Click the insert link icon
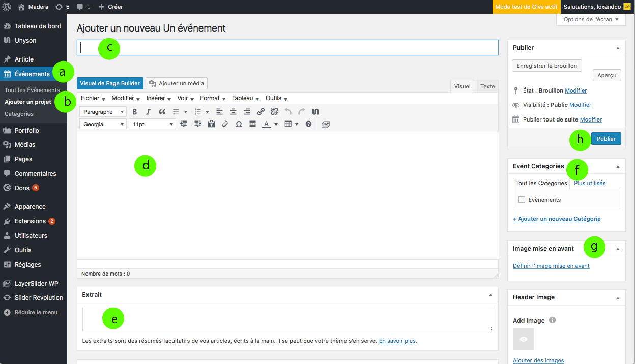The width and height of the screenshot is (635, 364). pos(261,112)
